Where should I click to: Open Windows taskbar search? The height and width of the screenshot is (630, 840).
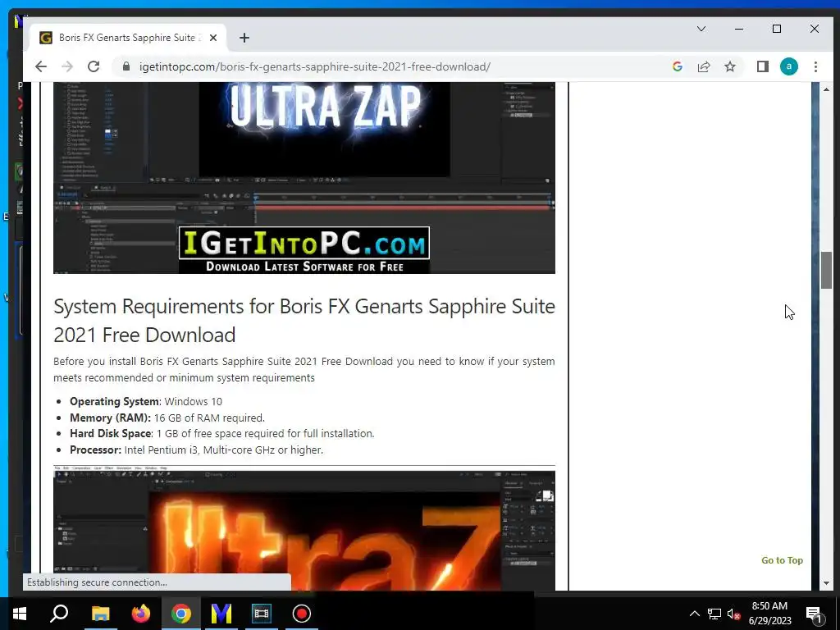point(59,614)
